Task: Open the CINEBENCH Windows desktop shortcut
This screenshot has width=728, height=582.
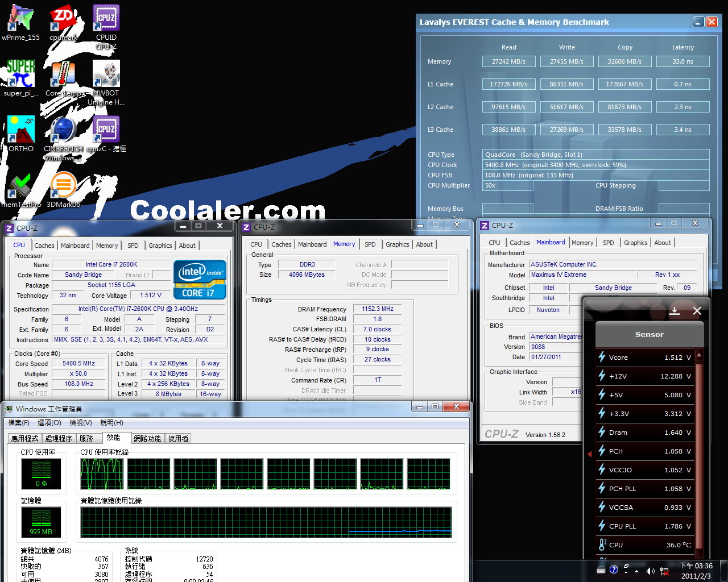Action: point(63,139)
